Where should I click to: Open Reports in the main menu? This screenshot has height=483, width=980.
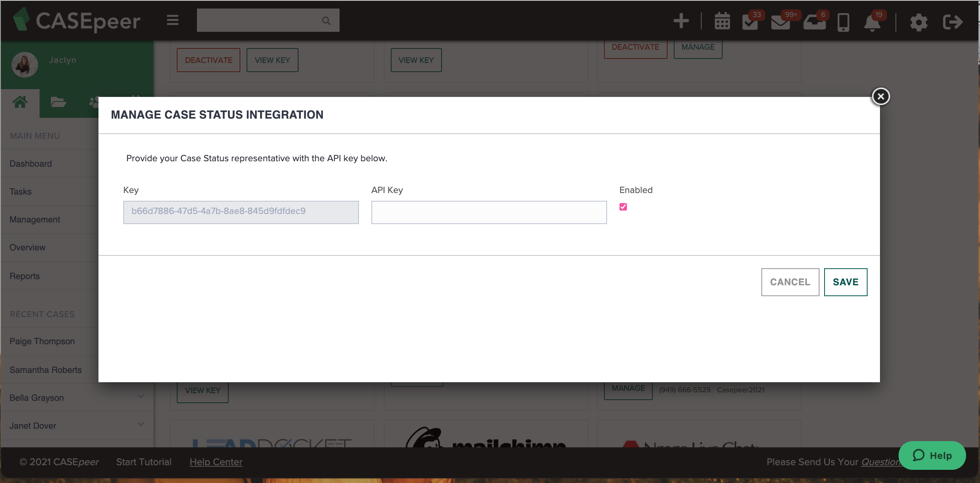tap(24, 276)
